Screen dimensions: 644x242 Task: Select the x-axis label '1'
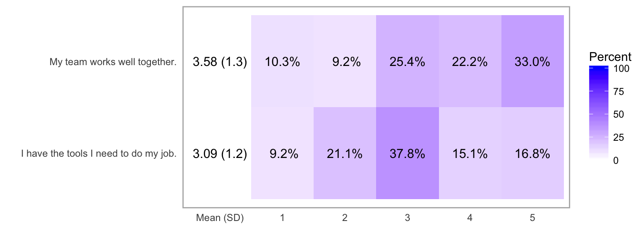pyautogui.click(x=282, y=218)
